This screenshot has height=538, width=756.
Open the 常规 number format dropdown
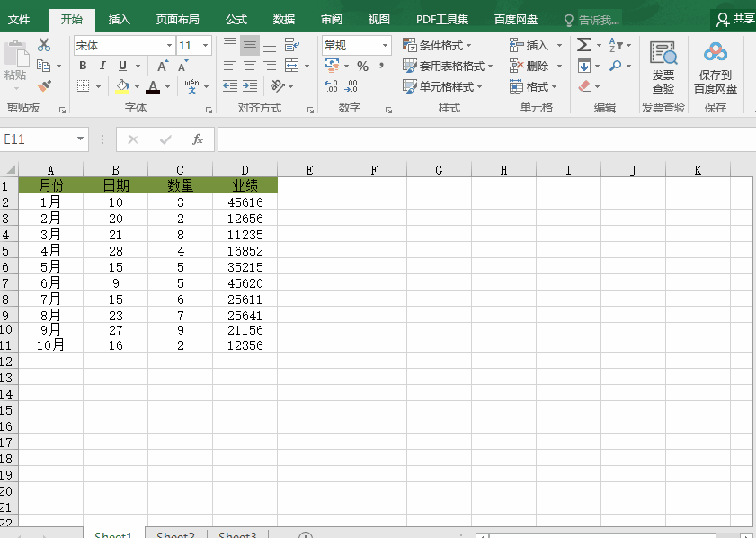(x=385, y=45)
